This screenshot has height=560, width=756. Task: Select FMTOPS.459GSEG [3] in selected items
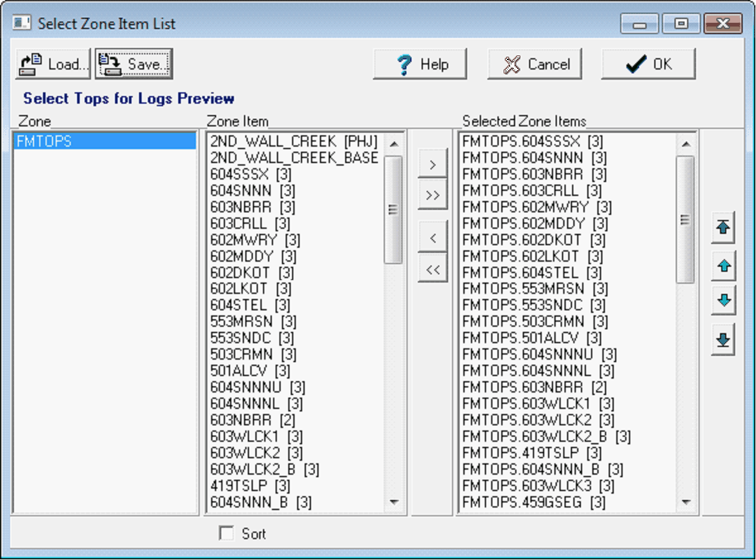click(534, 502)
